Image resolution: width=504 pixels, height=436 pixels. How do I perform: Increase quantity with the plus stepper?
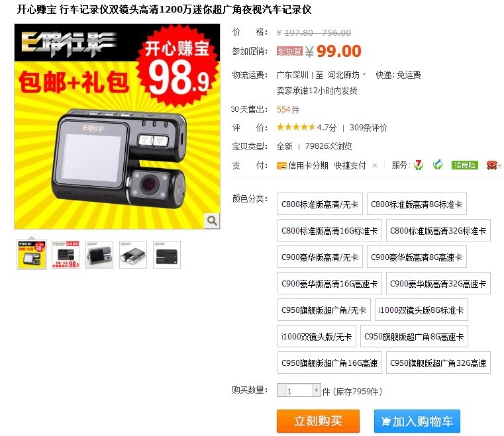tap(317, 390)
